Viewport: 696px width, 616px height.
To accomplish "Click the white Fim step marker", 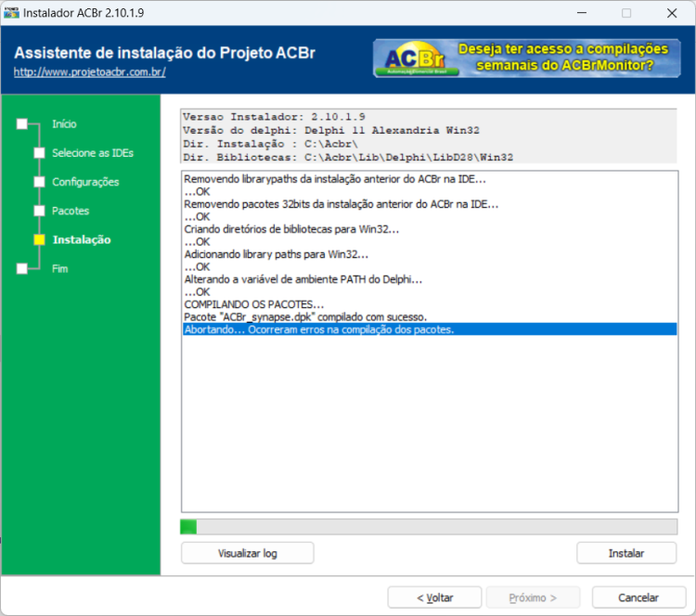I will pos(21,268).
